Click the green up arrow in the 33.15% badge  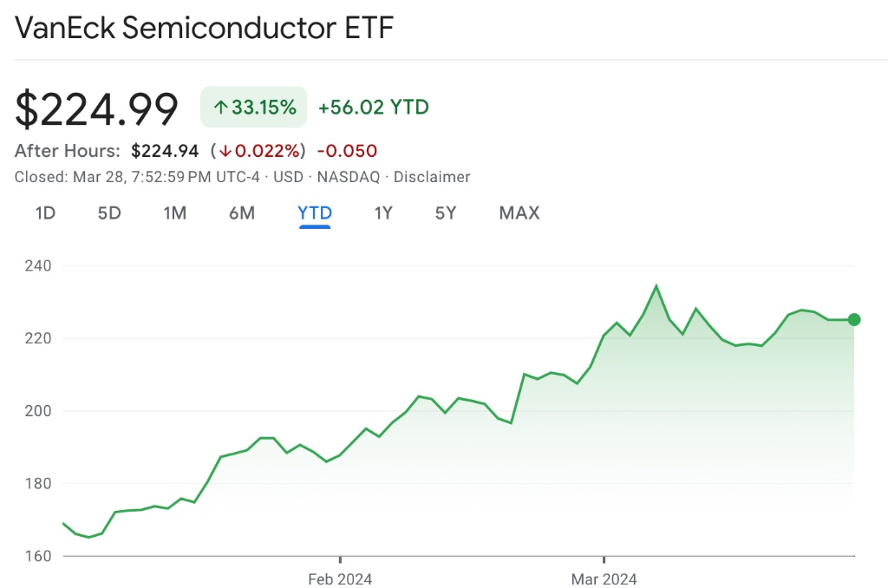221,108
